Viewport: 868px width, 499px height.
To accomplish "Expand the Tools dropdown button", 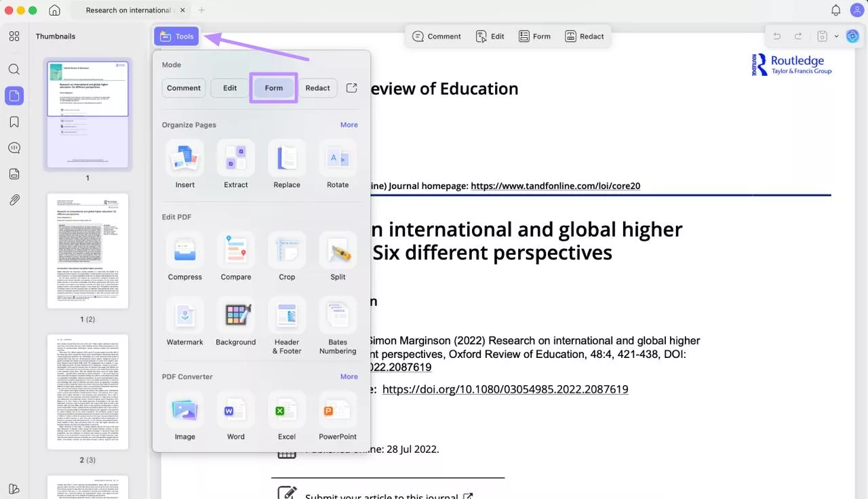I will coord(176,37).
